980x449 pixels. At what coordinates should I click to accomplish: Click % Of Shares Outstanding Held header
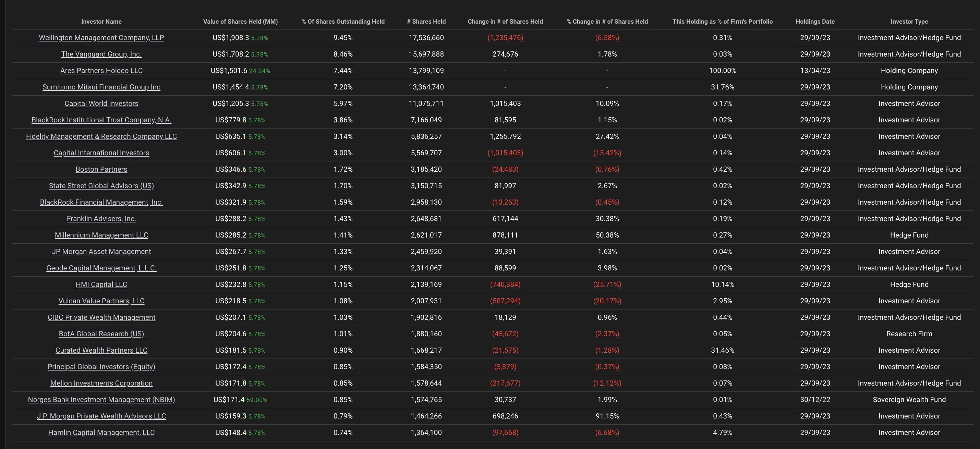(x=343, y=22)
